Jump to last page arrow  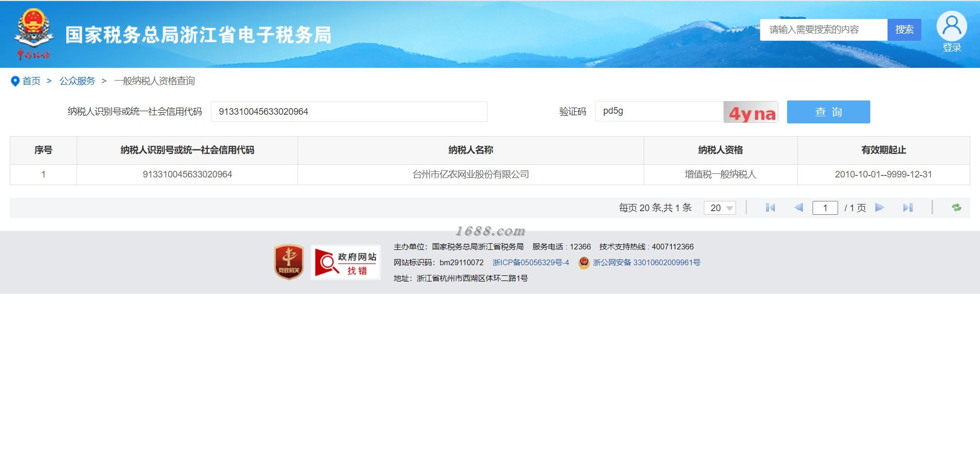point(908,208)
